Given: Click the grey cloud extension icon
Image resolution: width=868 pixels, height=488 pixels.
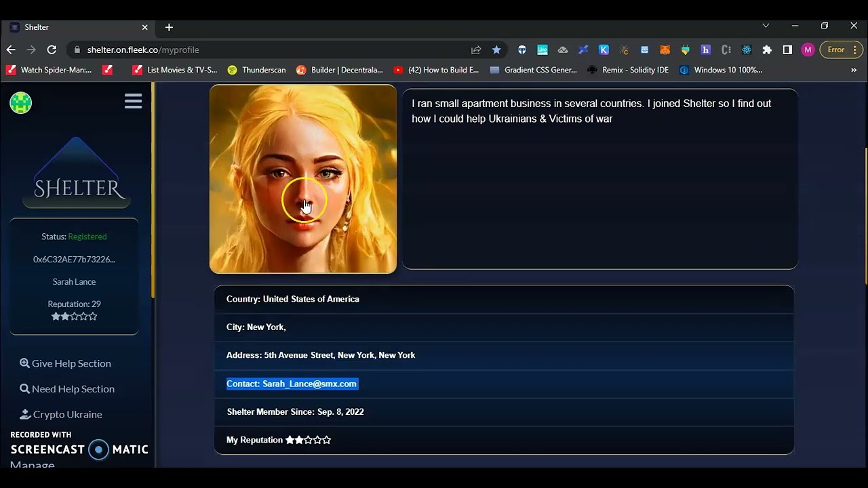Looking at the screenshot, I should click(x=563, y=49).
